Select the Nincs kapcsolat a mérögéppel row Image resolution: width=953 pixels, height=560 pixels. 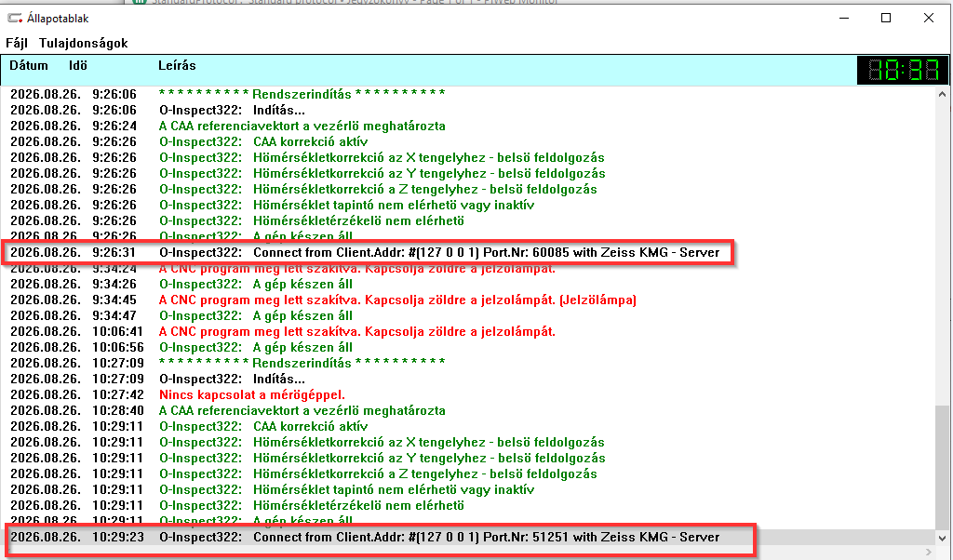[468, 394]
